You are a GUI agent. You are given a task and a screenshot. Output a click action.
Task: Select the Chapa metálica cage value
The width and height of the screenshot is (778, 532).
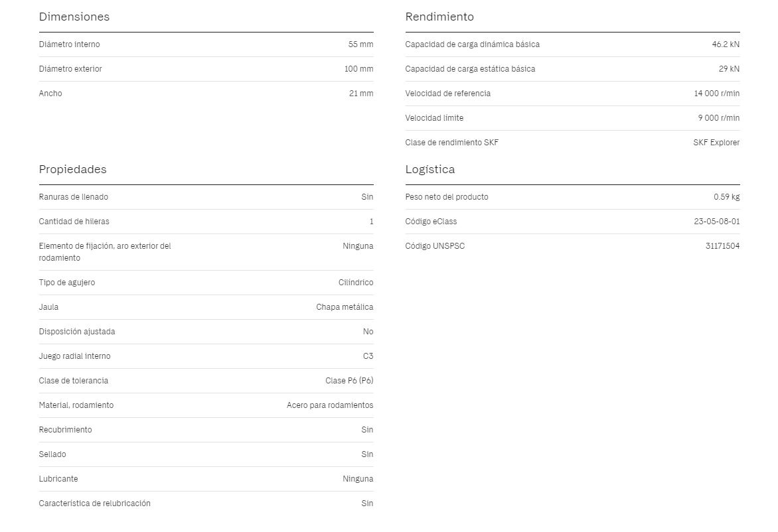pyautogui.click(x=345, y=307)
